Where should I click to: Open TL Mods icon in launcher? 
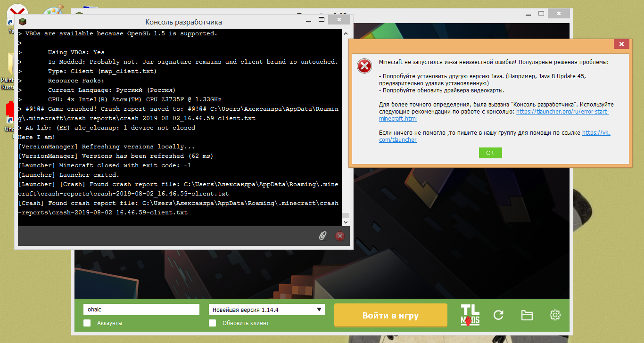click(x=470, y=315)
